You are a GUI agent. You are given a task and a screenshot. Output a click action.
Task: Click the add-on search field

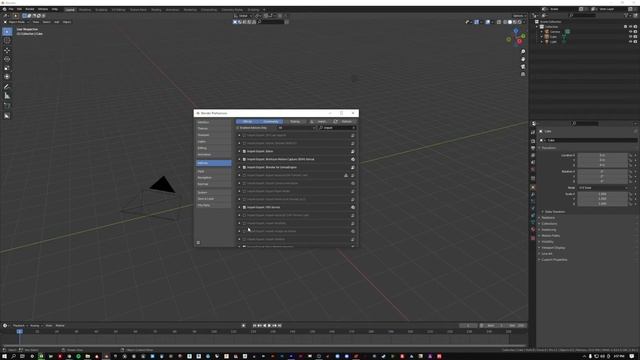coord(337,128)
